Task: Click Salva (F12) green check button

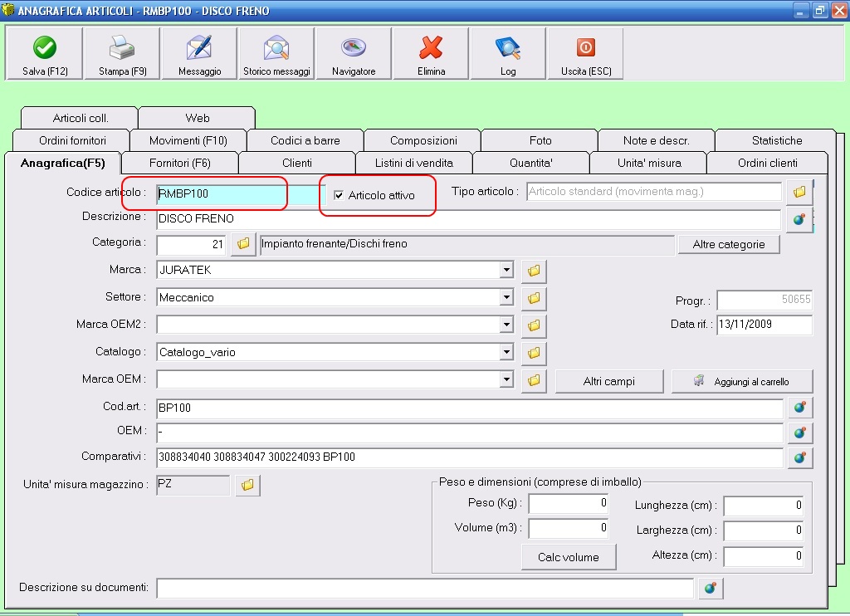Action: click(45, 54)
